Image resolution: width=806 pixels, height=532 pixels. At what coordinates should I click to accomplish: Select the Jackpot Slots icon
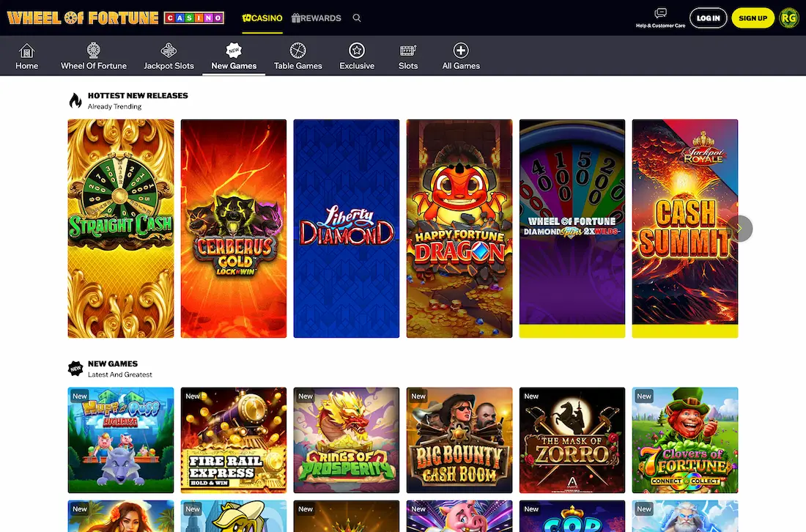169,51
